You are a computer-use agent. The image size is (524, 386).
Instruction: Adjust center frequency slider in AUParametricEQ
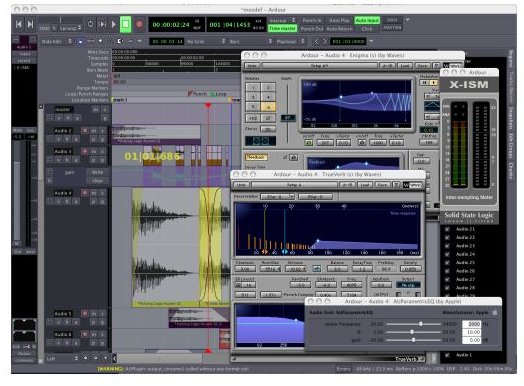[x=413, y=324]
